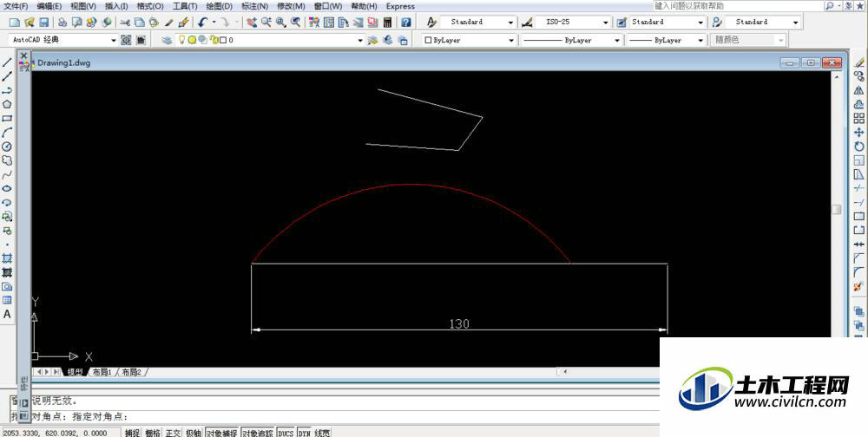Toggle 极轴 polar tracking

(x=194, y=433)
